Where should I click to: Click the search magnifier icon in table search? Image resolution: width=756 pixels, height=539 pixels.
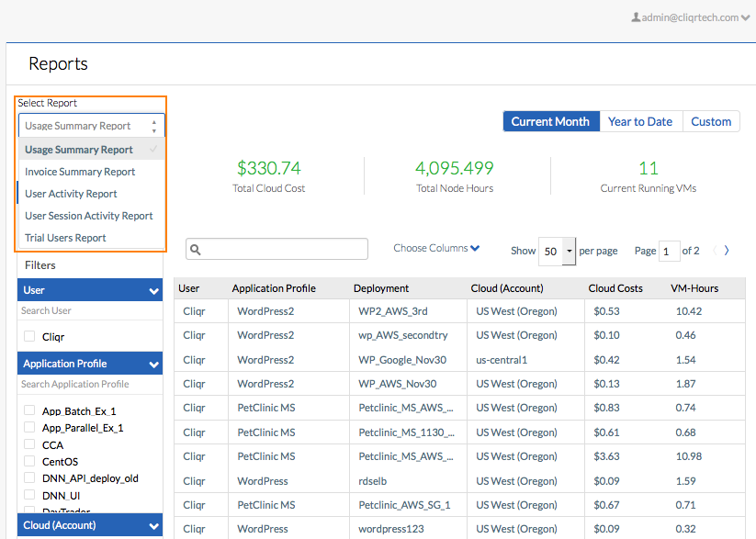197,250
